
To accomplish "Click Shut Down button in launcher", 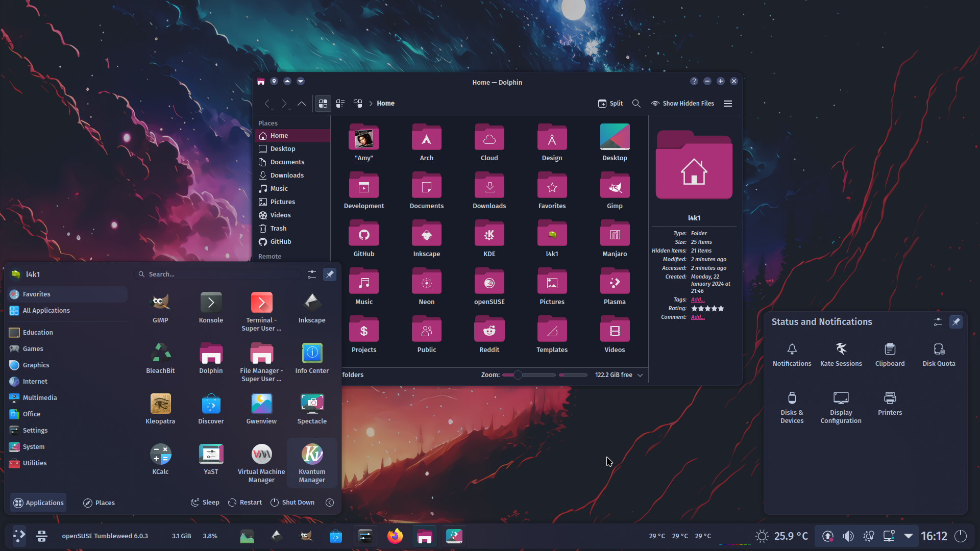I will 292,503.
